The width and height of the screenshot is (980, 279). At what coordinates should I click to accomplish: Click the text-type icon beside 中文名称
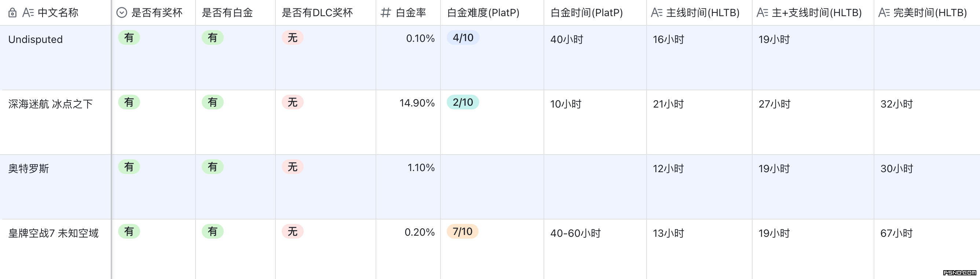(x=28, y=13)
